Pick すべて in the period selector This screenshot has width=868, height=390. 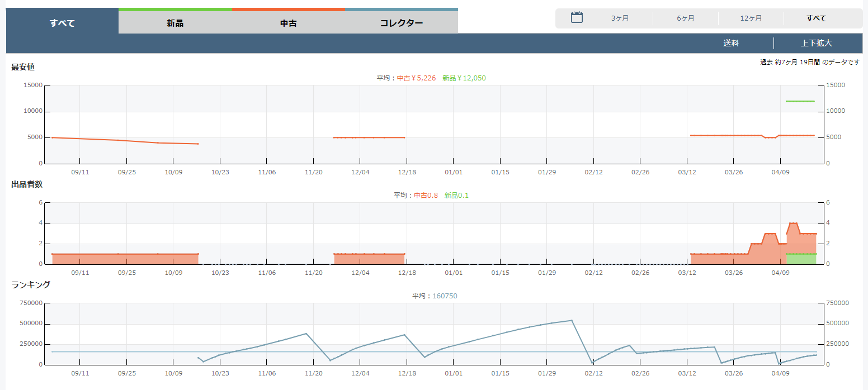coord(816,18)
